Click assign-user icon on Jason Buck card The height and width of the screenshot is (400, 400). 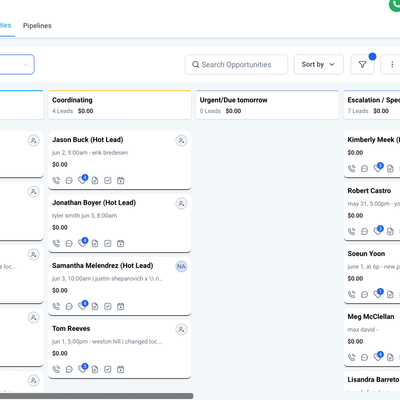(x=181, y=141)
